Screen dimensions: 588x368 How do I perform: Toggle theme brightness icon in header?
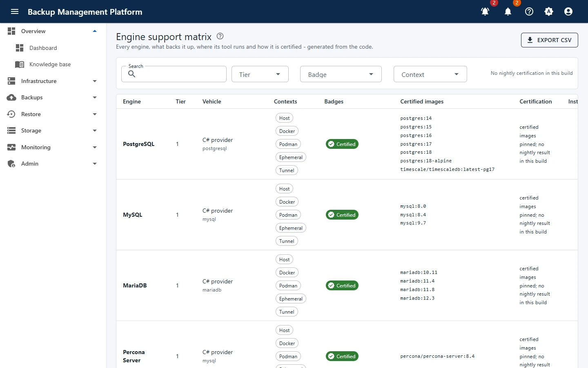tap(549, 11)
